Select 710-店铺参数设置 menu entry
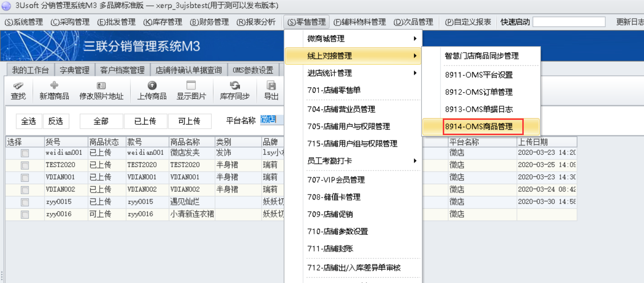Image resolution: width=644 pixels, height=283 pixels. [352, 231]
